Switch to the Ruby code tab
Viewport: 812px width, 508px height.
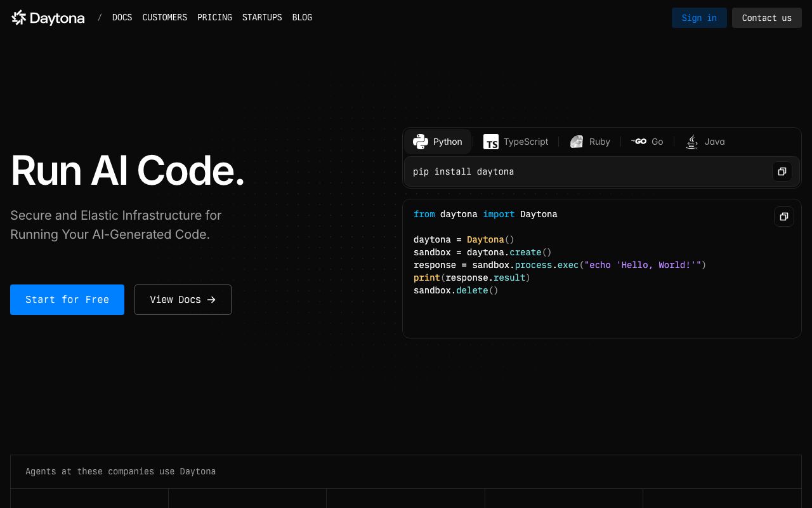[590, 142]
